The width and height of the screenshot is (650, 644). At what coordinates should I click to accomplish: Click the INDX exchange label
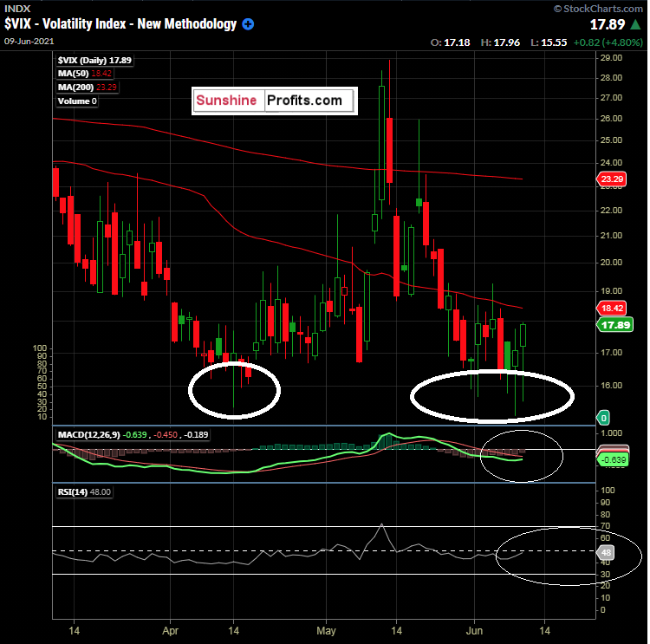17,9
